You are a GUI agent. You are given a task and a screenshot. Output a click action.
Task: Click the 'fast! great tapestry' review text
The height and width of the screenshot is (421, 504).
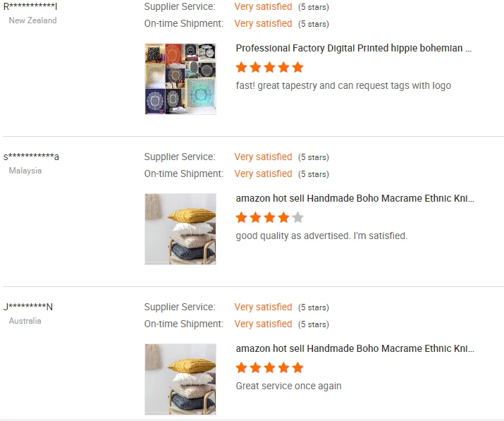coord(343,86)
